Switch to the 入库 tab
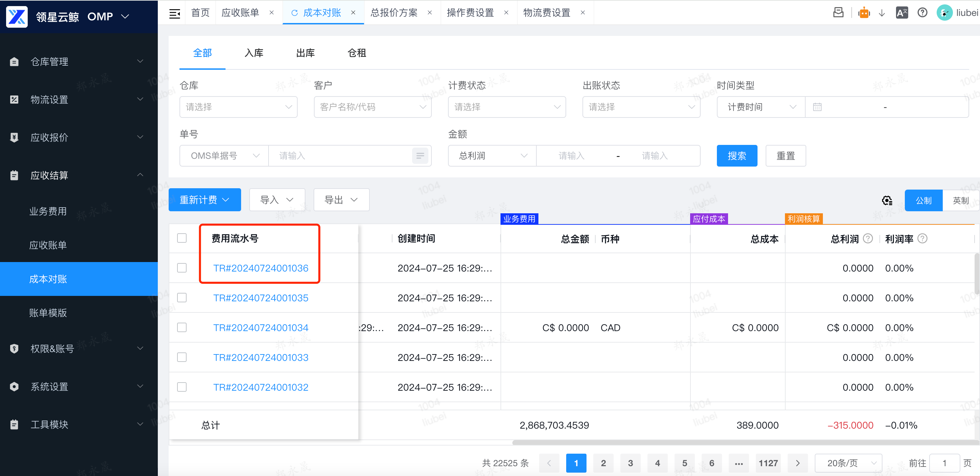 click(254, 53)
